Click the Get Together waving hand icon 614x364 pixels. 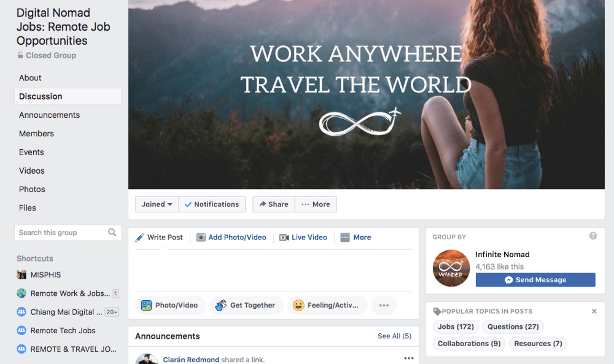point(221,305)
